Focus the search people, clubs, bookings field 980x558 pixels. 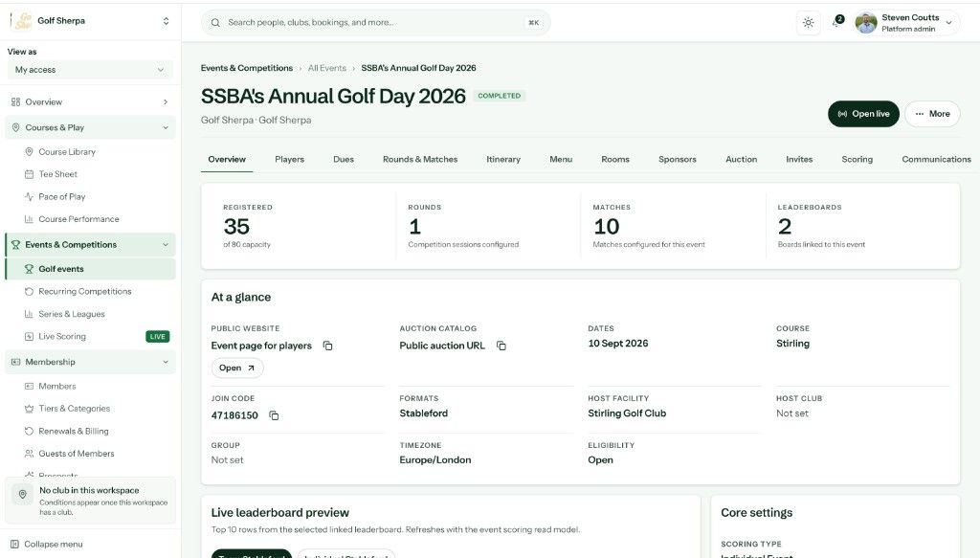click(x=375, y=23)
